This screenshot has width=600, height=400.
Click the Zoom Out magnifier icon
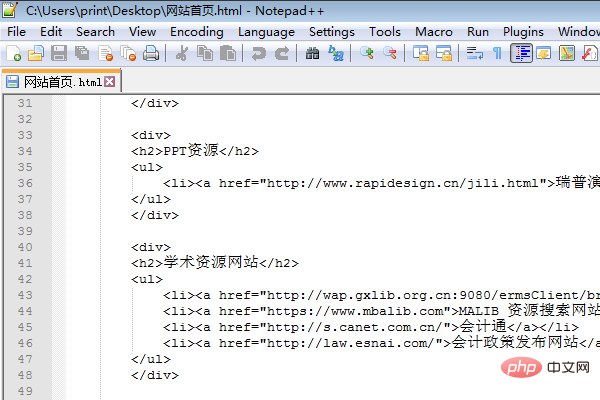click(390, 53)
